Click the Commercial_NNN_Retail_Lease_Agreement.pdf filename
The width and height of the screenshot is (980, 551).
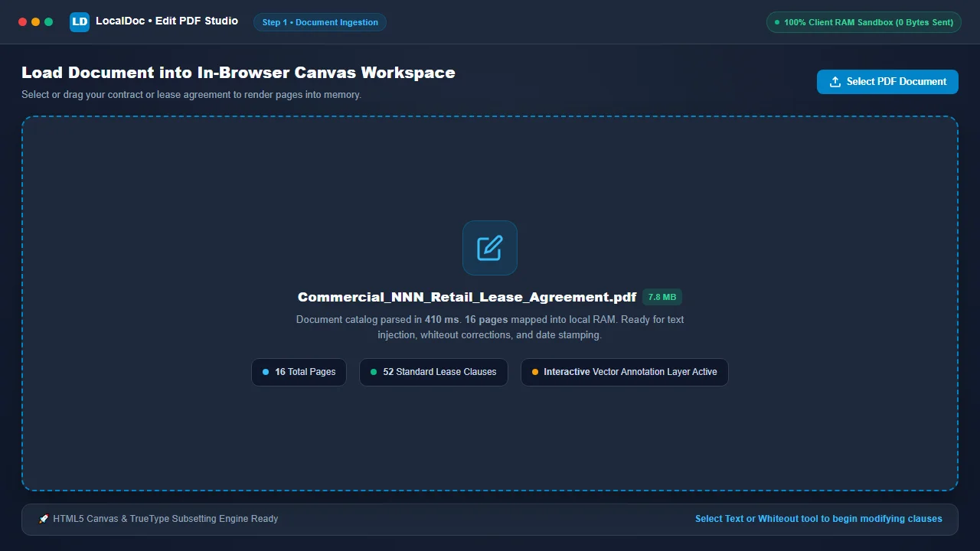[467, 297]
